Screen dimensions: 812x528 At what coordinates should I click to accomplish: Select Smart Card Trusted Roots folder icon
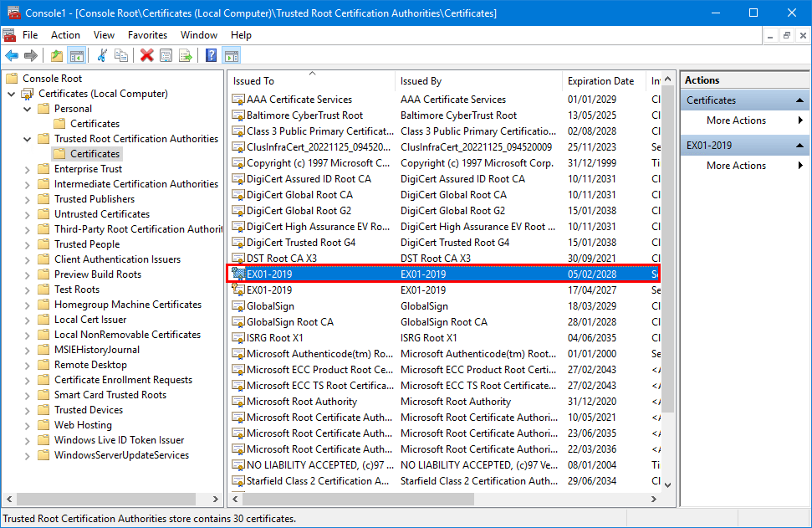click(x=44, y=395)
